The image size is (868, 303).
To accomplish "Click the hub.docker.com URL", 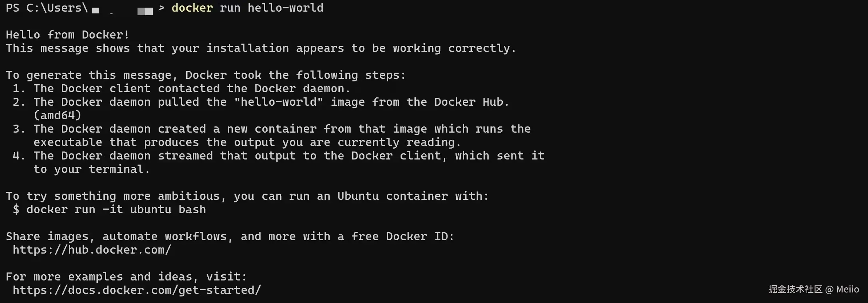I will click(x=92, y=250).
